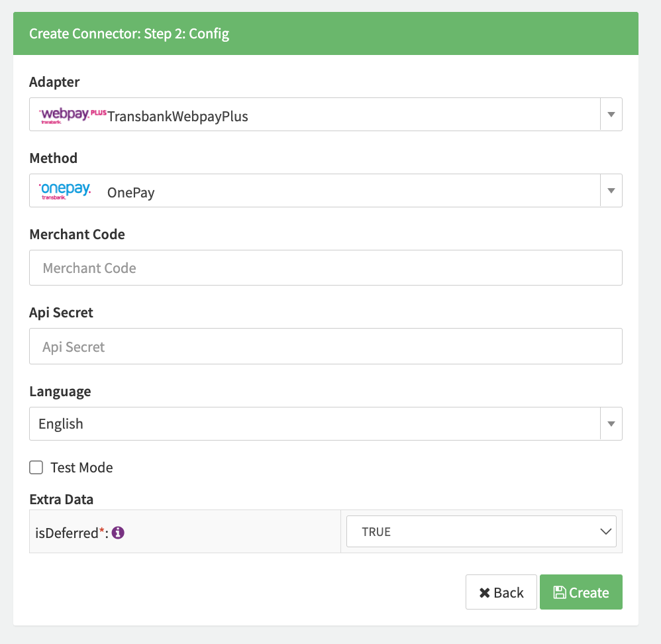Click the Test Mode label text

[x=81, y=468]
